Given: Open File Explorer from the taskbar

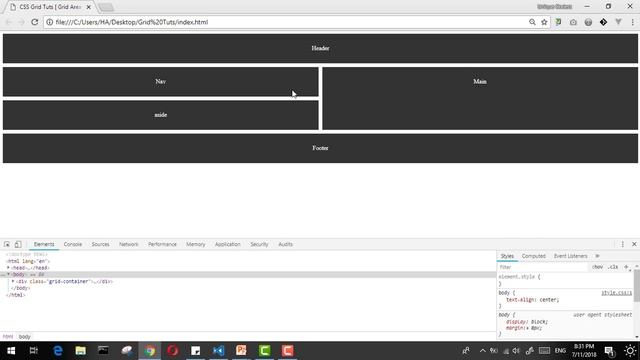Looking at the screenshot, I should [x=80, y=351].
